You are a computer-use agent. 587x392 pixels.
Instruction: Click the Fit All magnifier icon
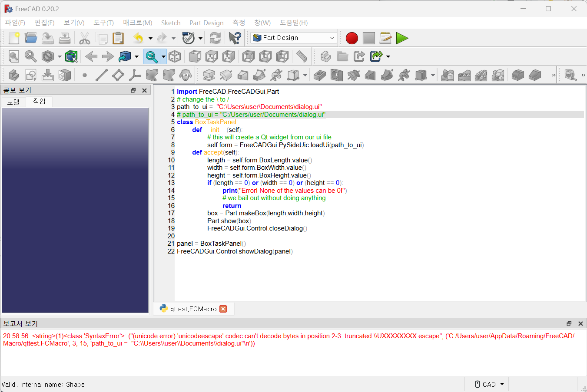tap(14, 56)
